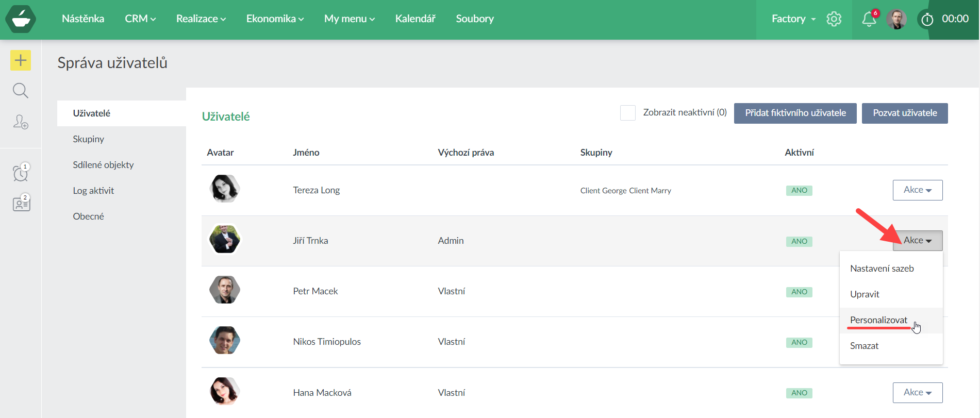Choose Smazat in the dropdown menu
Screen dimensions: 980x418
point(864,346)
